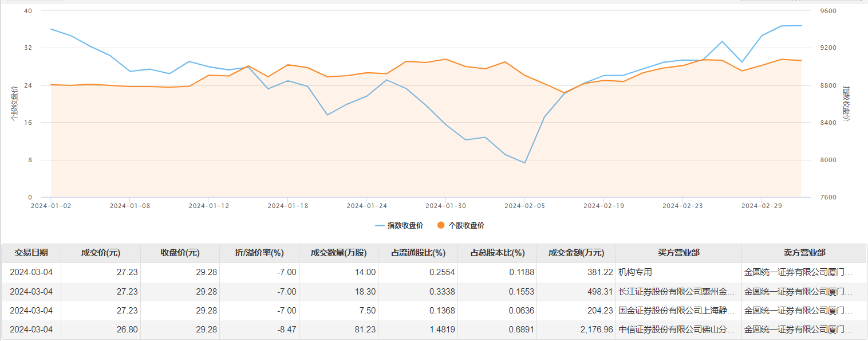Click the -8.47 discount rate cell
The width and height of the screenshot is (868, 341).
click(x=259, y=330)
